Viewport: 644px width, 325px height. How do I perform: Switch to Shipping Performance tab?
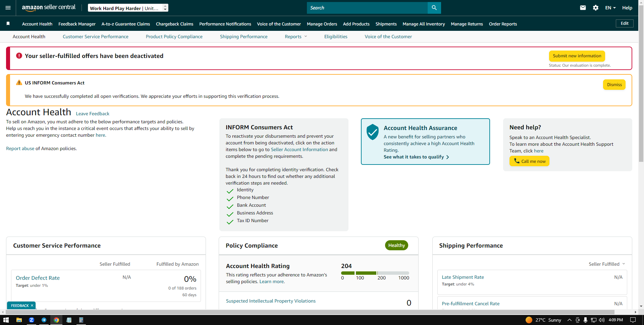tap(244, 37)
